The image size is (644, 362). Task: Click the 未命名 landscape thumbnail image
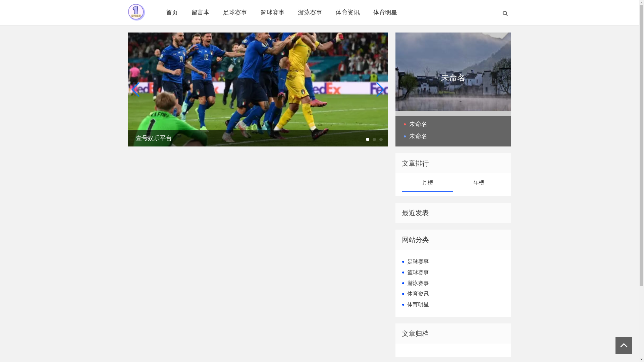[x=453, y=72]
